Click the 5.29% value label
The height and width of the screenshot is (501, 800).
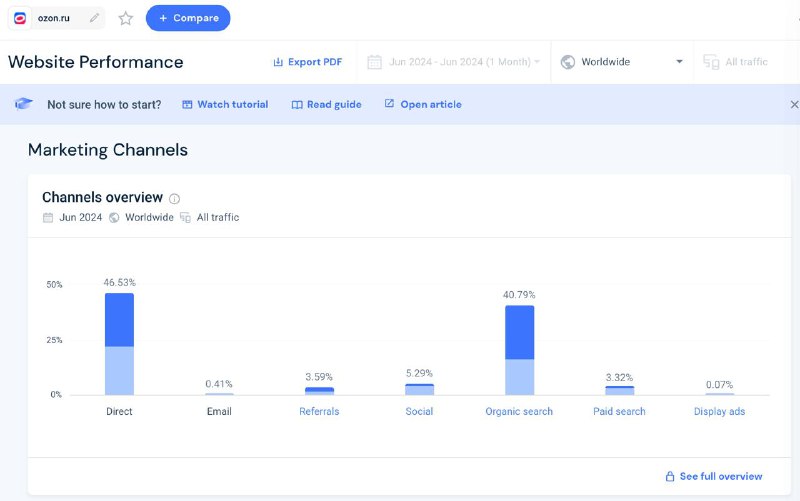pyautogui.click(x=419, y=373)
